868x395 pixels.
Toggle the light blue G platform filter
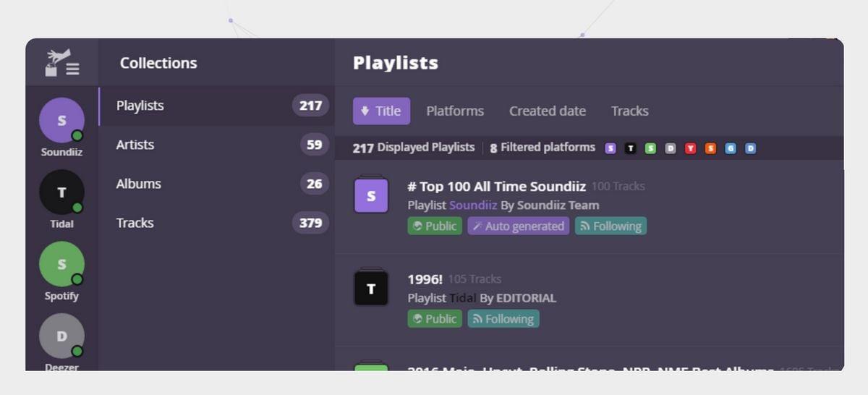click(731, 148)
